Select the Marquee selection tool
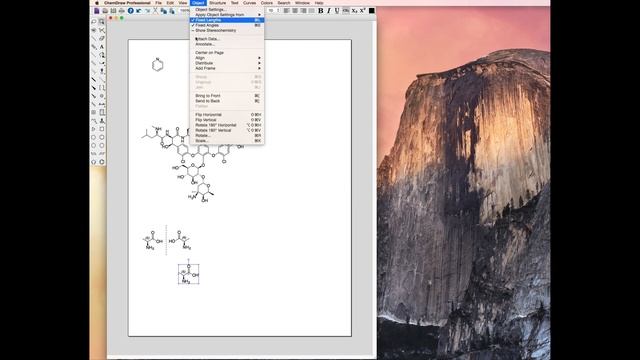The width and height of the screenshot is (640, 360). (102, 21)
